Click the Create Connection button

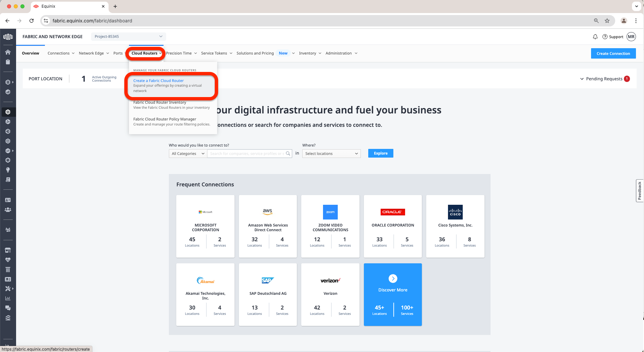[613, 54]
